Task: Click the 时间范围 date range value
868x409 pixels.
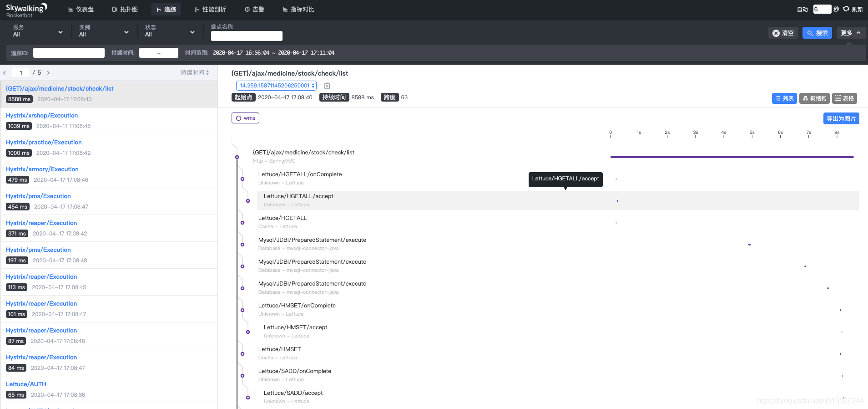Action: 273,53
